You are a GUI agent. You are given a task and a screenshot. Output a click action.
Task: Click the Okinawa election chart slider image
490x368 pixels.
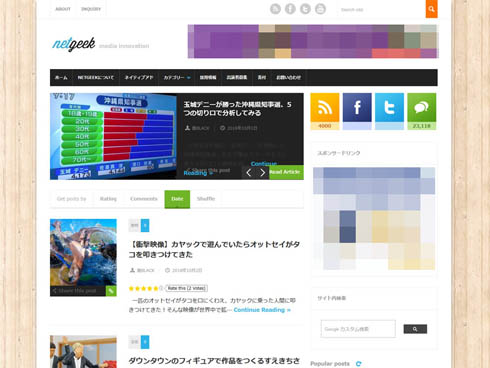click(x=113, y=136)
